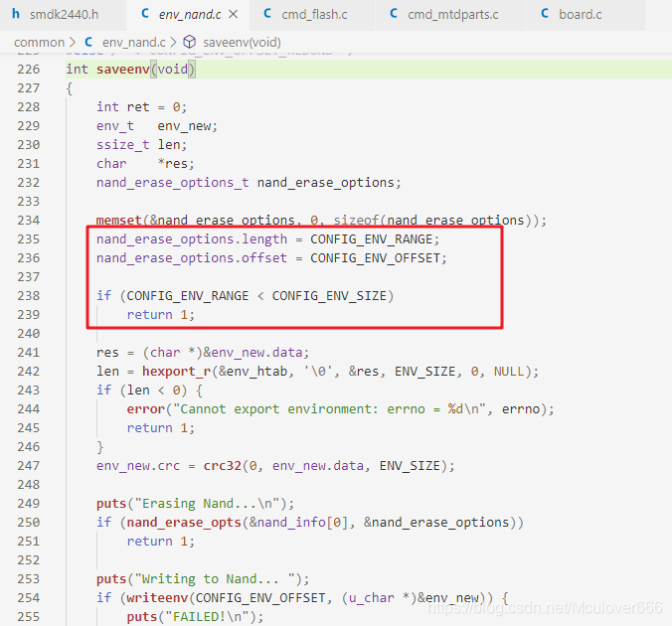Screen dimensions: 672x626
Task: Click the C icon on cmd_mtdparts.c tab
Action: pyautogui.click(x=394, y=14)
